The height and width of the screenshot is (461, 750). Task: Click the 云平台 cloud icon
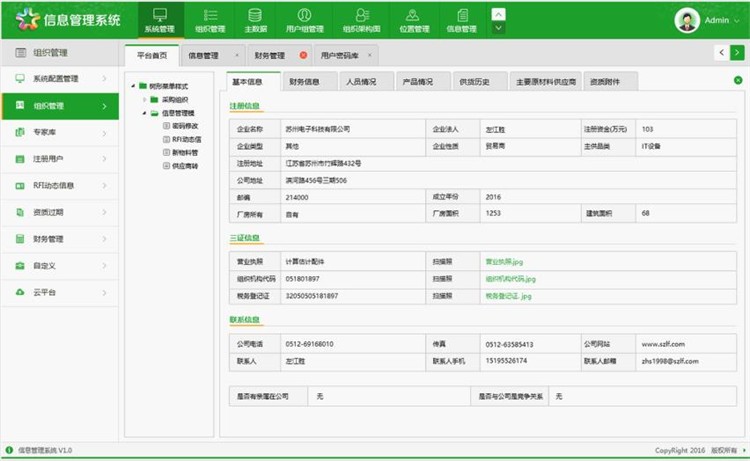(20, 292)
